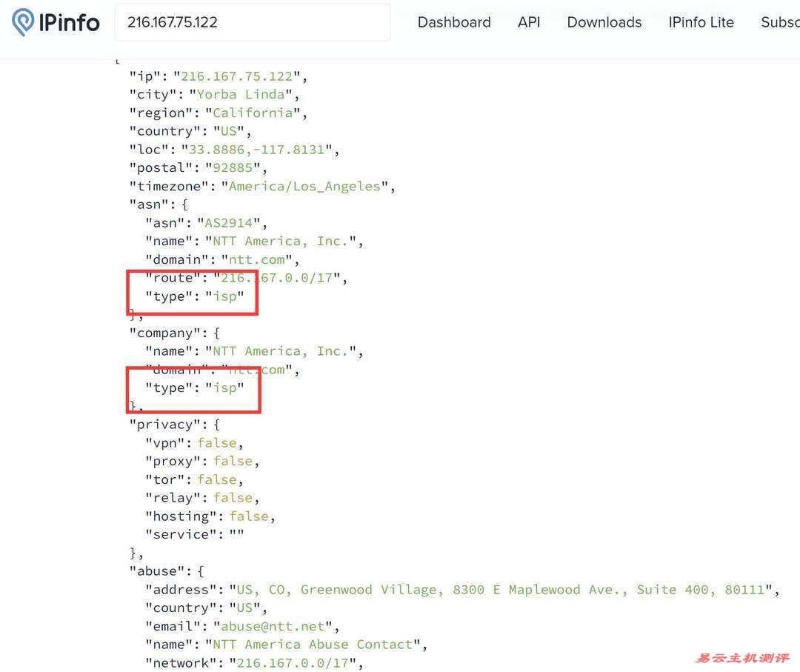
Task: Click the "California" region value
Action: pos(253,113)
